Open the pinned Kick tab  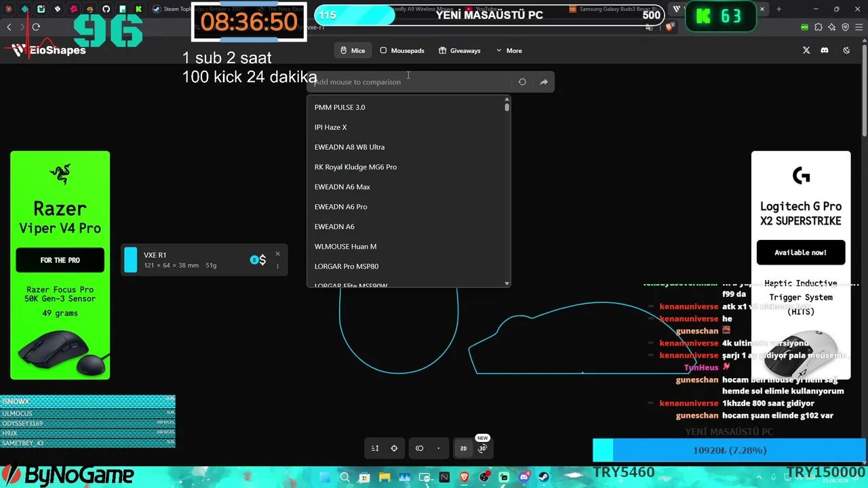(138, 9)
